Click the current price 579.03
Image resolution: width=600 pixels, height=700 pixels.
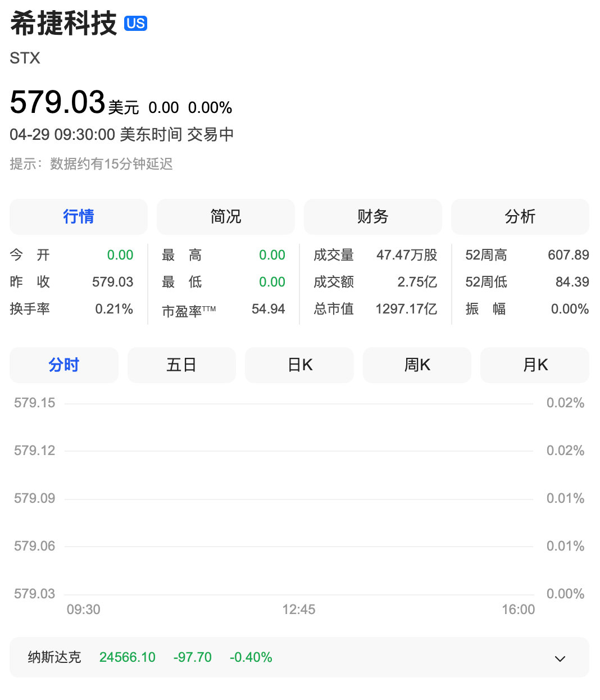click(x=58, y=101)
